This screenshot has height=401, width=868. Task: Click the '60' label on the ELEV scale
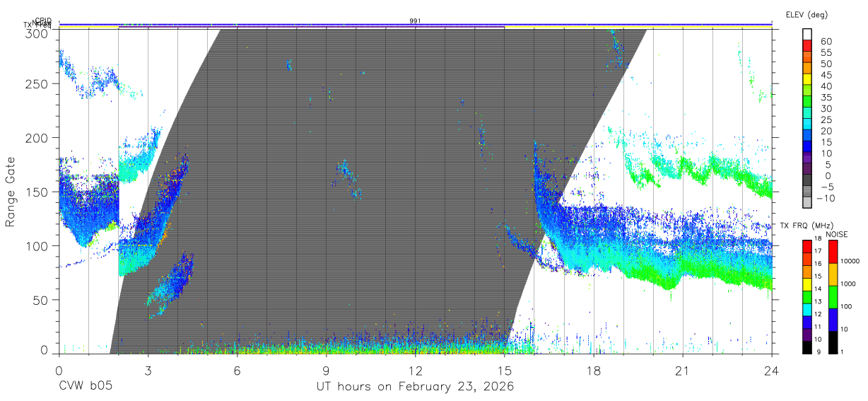click(826, 42)
